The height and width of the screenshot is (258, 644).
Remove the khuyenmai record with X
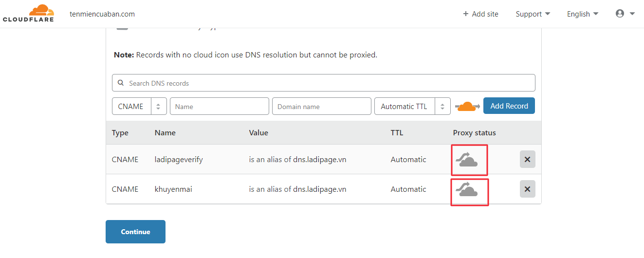coord(527,189)
